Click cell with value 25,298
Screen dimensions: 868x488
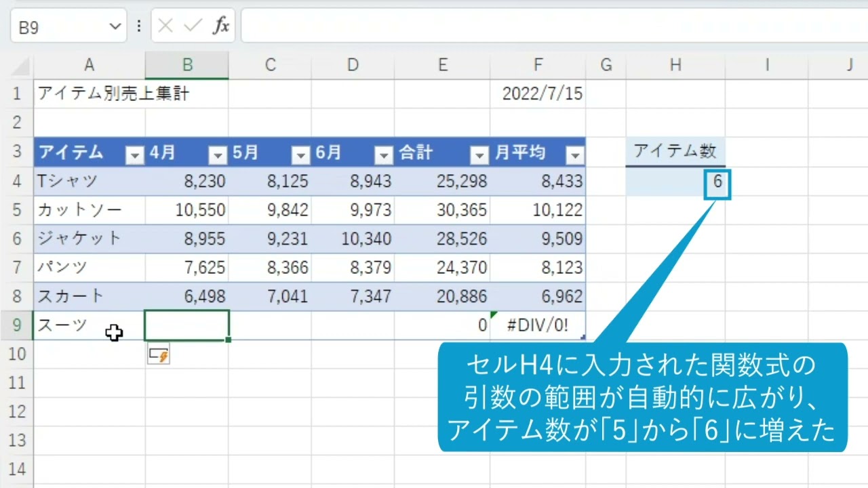coord(442,181)
